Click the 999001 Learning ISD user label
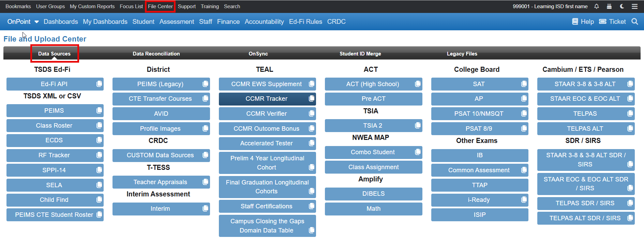644x241 pixels. [550, 6]
